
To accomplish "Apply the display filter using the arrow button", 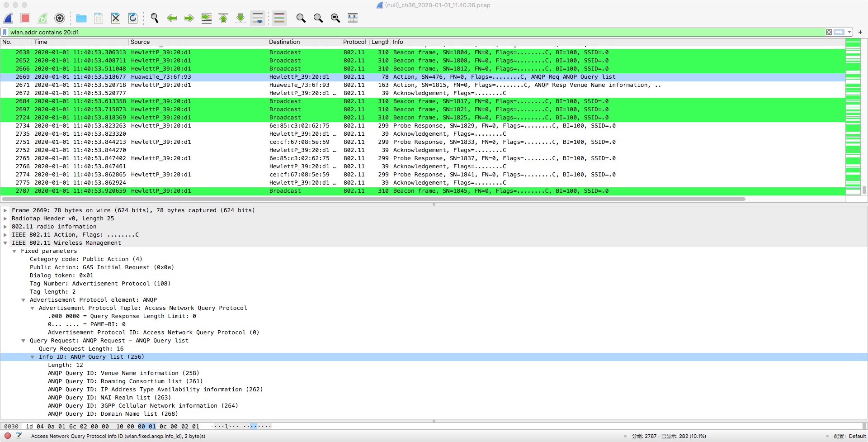I will 840,32.
